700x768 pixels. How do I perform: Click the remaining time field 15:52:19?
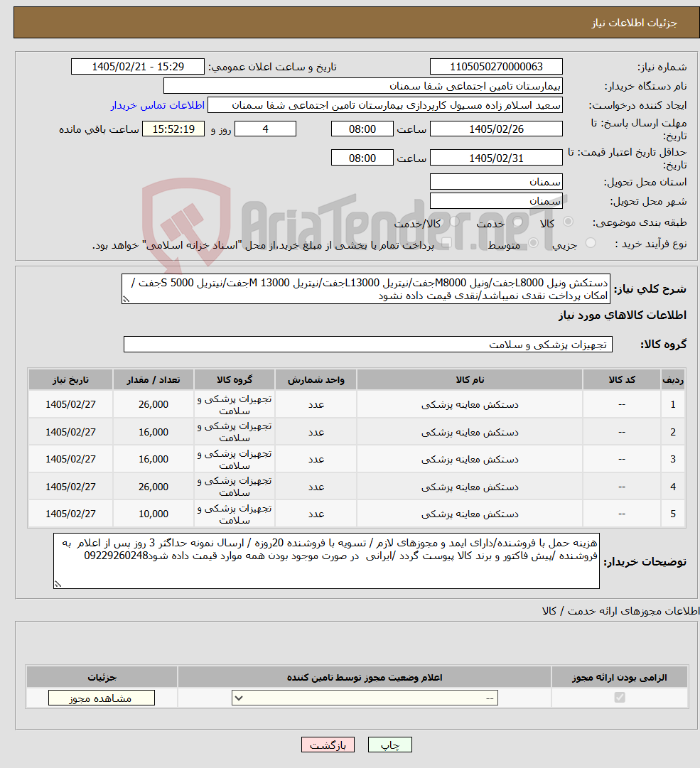(173, 129)
